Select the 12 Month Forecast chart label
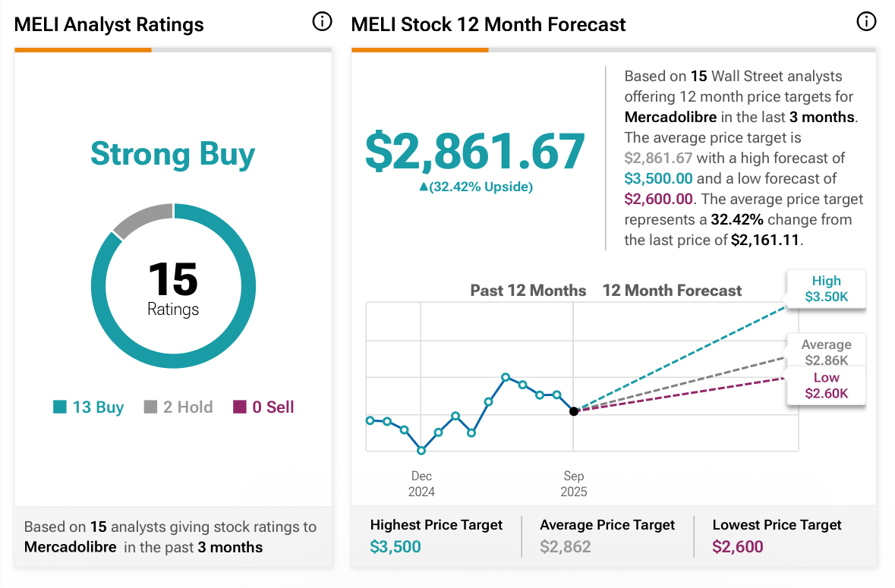This screenshot has width=895, height=588. pos(672,291)
